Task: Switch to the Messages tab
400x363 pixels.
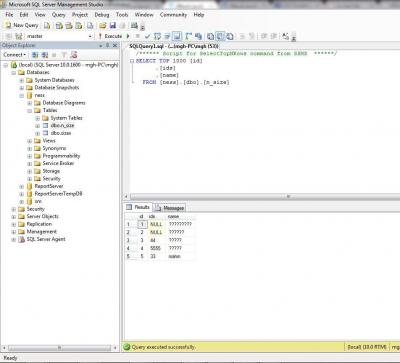Action: coord(170,208)
